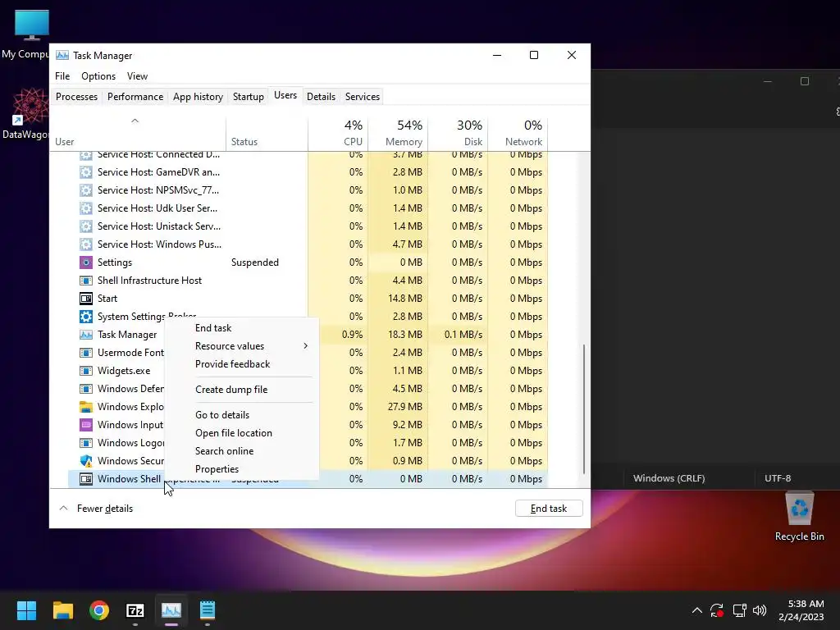Screen dimensions: 840x630
Task: Click the Start process icon
Action: click(x=85, y=299)
